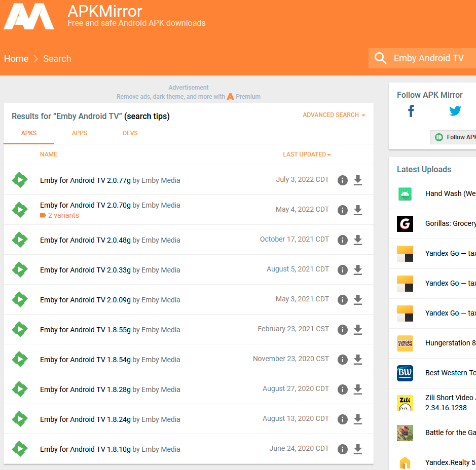Open APK Mirror Facebook page icon
This screenshot has width=476, height=470.
(411, 111)
